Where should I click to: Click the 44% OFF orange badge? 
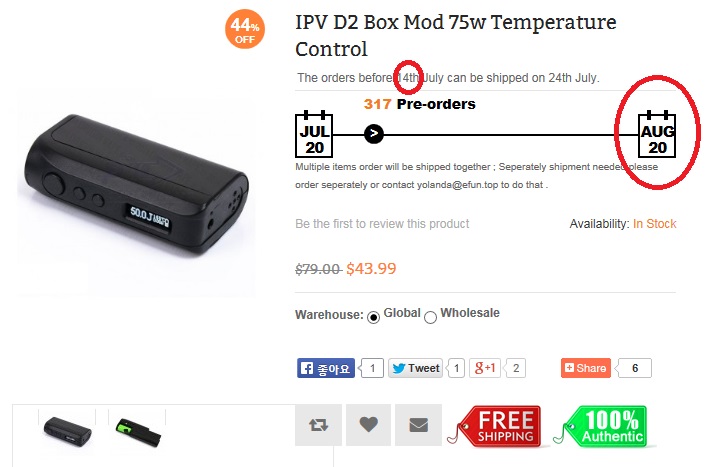coord(245,29)
